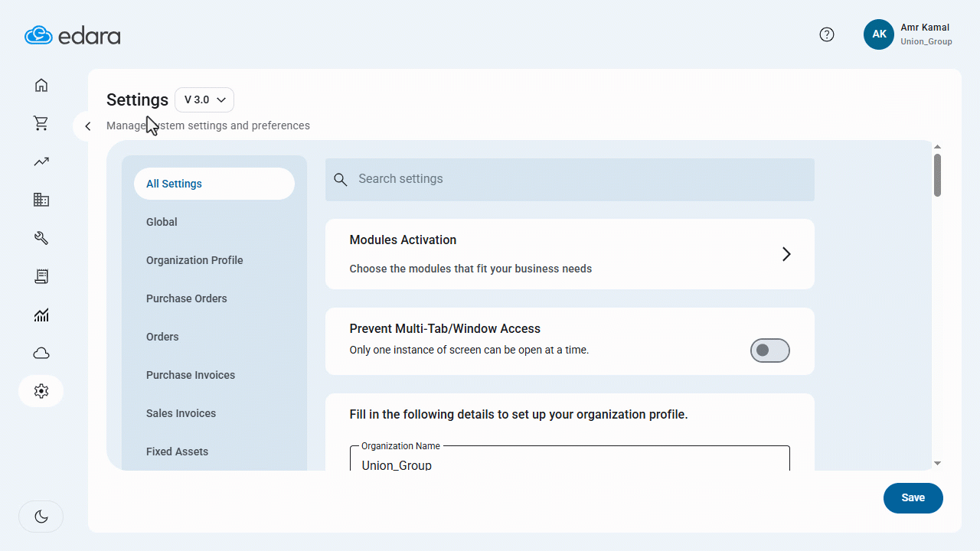
Task: Open the Home icon in sidebar
Action: (x=41, y=85)
